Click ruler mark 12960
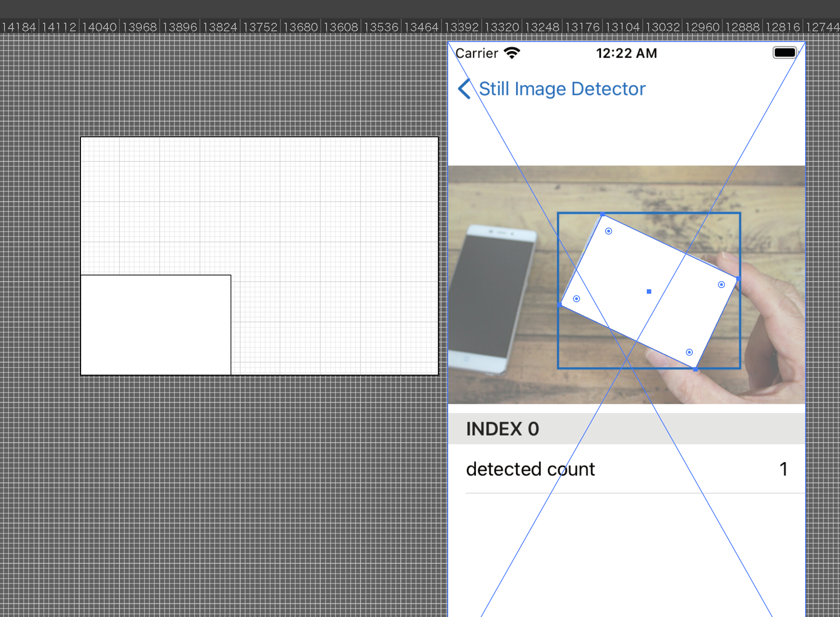The height and width of the screenshot is (617, 840). tap(702, 27)
